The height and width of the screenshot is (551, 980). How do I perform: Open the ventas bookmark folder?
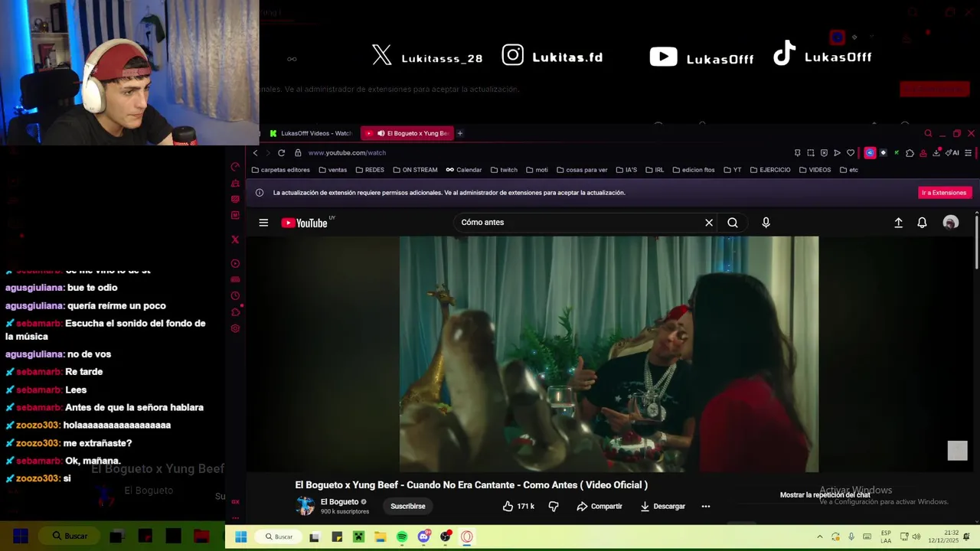[x=332, y=170]
